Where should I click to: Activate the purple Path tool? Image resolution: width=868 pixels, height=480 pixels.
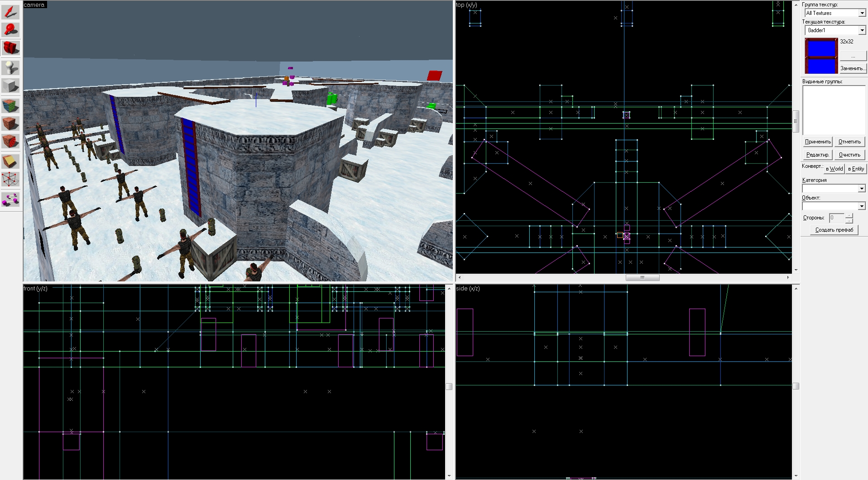click(x=10, y=199)
